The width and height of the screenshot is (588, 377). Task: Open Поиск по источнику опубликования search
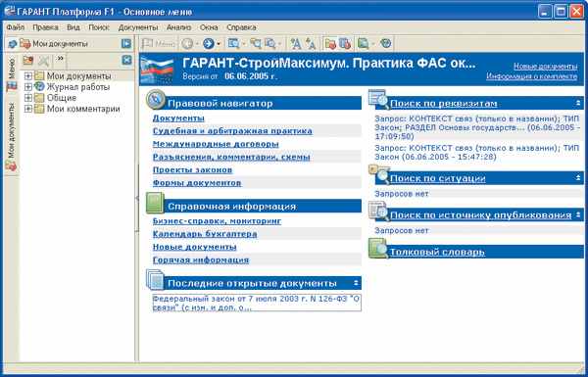pos(481,215)
